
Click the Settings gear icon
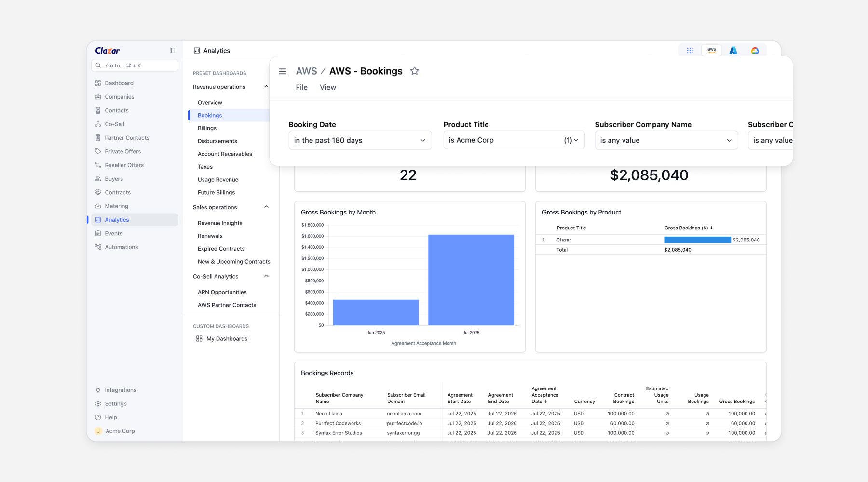tap(98, 404)
